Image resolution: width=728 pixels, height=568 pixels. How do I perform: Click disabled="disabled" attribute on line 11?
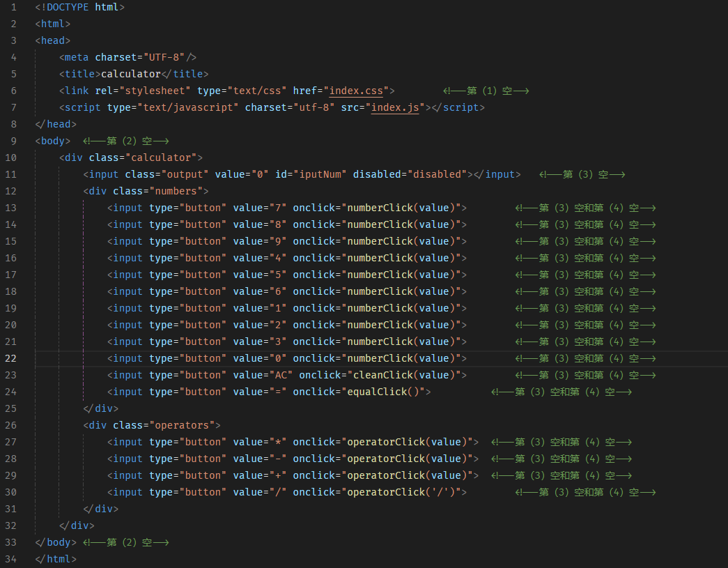(x=410, y=174)
